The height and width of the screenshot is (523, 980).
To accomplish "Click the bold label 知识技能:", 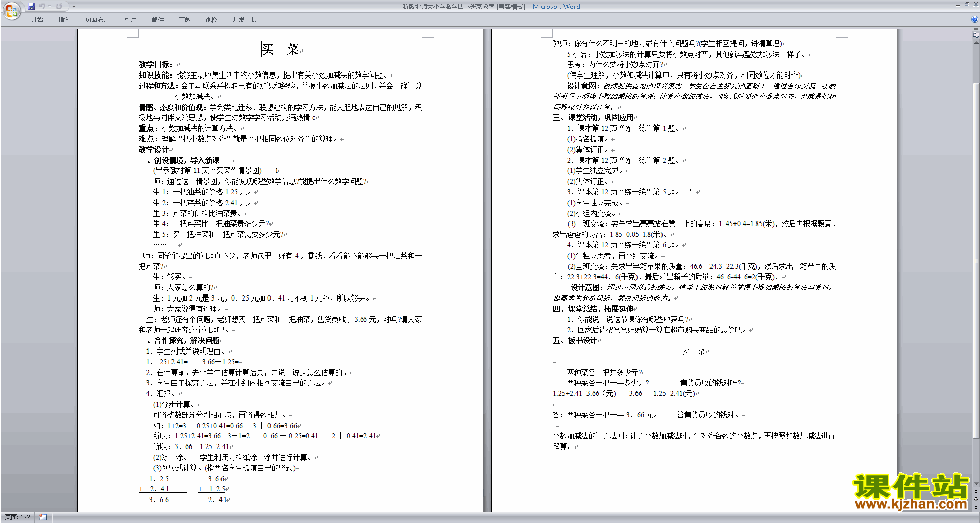I will [157, 75].
